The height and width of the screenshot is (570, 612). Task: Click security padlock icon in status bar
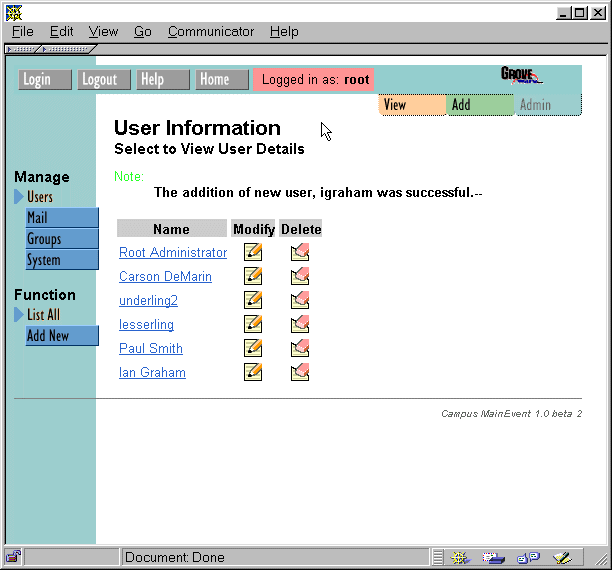point(14,557)
